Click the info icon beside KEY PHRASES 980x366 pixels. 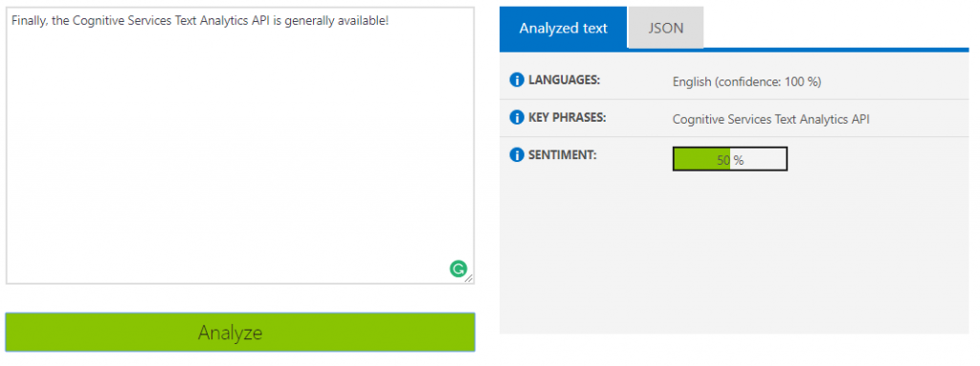tap(516, 117)
